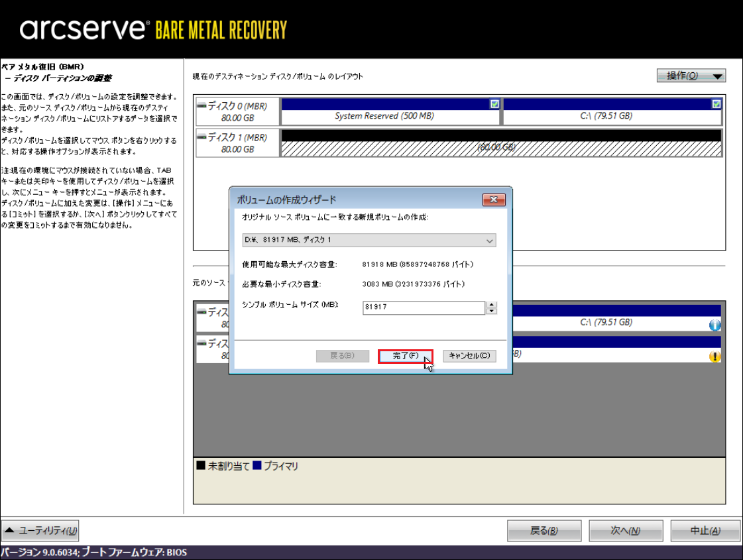The image size is (743, 560).
Task: Click the キャンセル (Cancel) button in wizard
Action: tap(469, 356)
